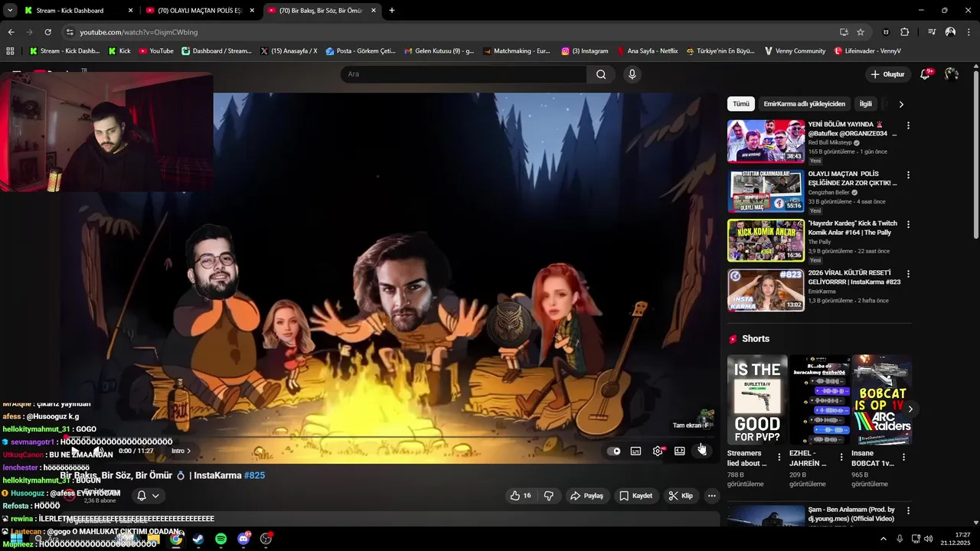The image size is (980, 551).
Task: Click the address bar URL
Action: (139, 32)
